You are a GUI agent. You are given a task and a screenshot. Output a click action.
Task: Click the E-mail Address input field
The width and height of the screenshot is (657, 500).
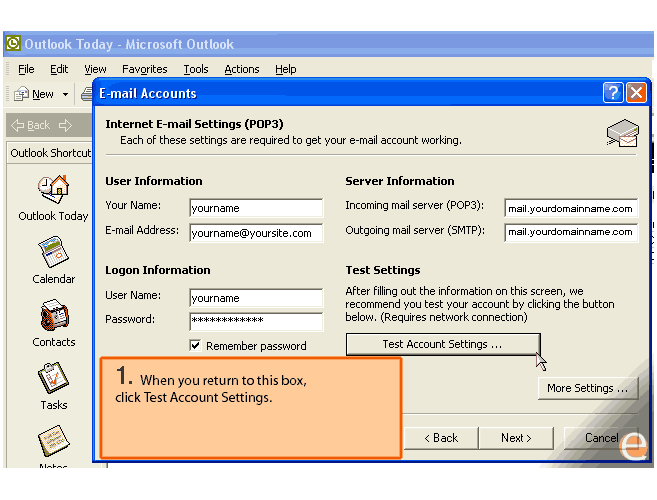pyautogui.click(x=256, y=233)
